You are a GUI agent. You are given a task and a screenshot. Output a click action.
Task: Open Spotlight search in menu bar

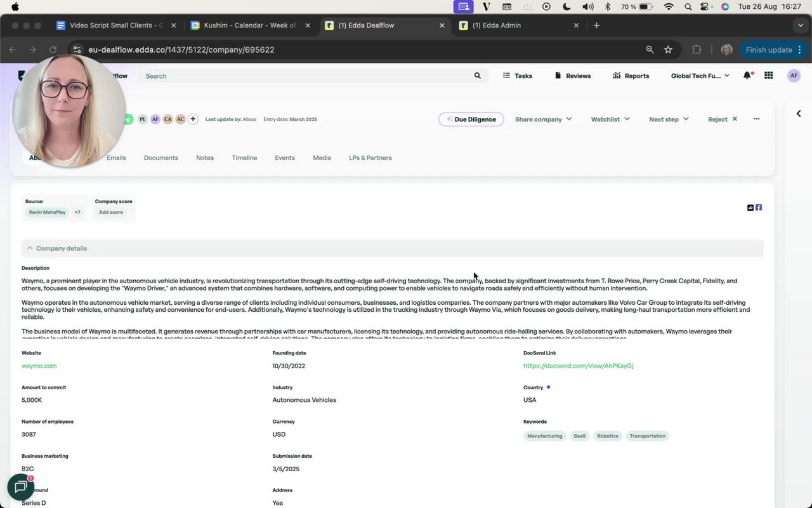click(688, 7)
